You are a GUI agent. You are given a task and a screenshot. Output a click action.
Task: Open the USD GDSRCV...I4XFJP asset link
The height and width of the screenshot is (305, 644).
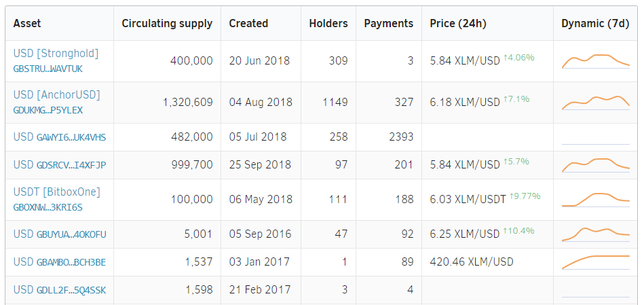coord(60,165)
